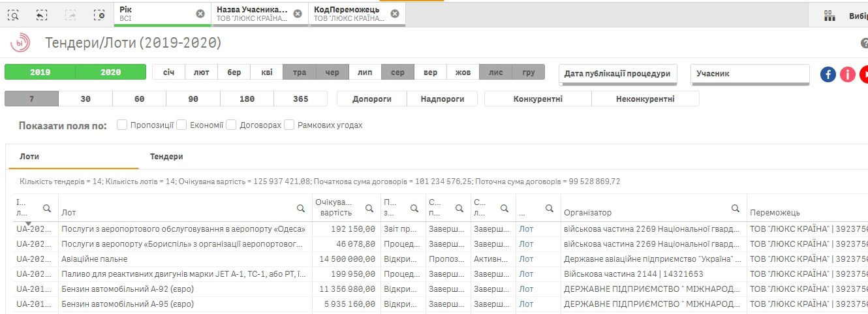Image resolution: width=868 pixels, height=314 pixels.
Task: Select month чер
Action: (332, 72)
